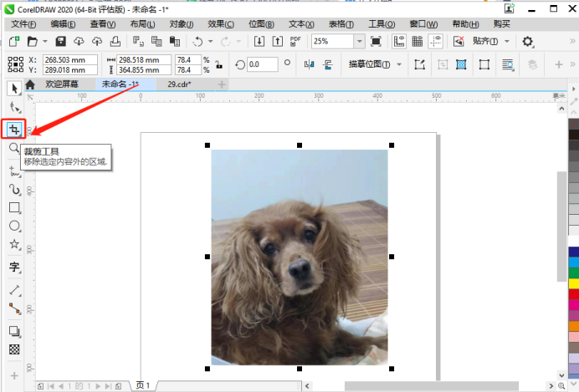The height and width of the screenshot is (392, 579).
Task: Export the document as PDF
Action: coord(295,41)
